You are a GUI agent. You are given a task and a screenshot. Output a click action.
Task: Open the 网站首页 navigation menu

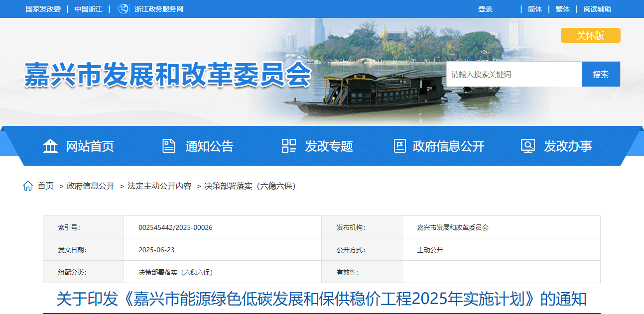90,146
